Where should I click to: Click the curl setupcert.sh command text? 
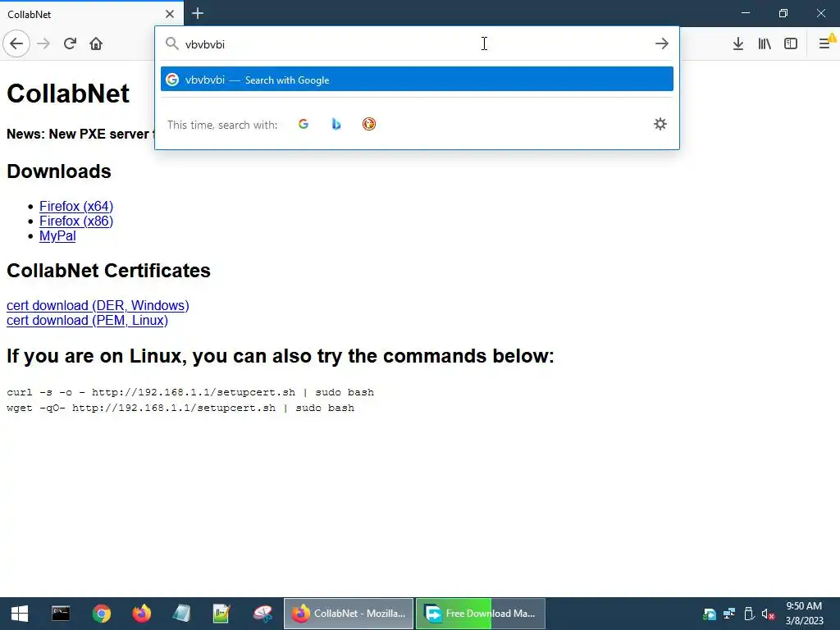click(x=190, y=392)
